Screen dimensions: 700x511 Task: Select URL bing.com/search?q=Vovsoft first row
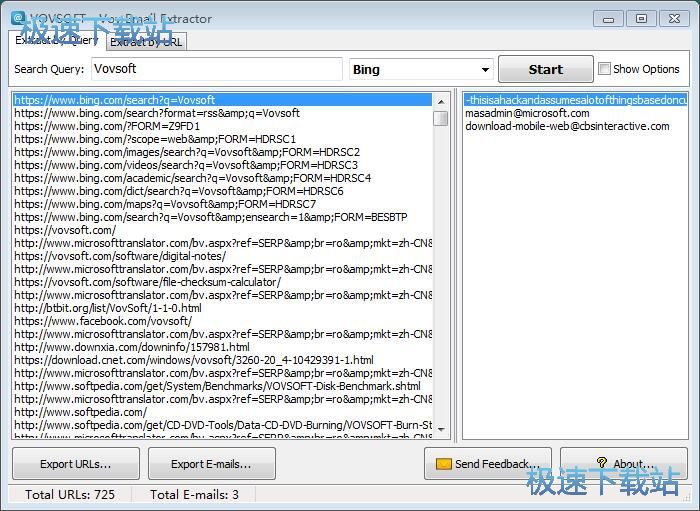coord(222,100)
